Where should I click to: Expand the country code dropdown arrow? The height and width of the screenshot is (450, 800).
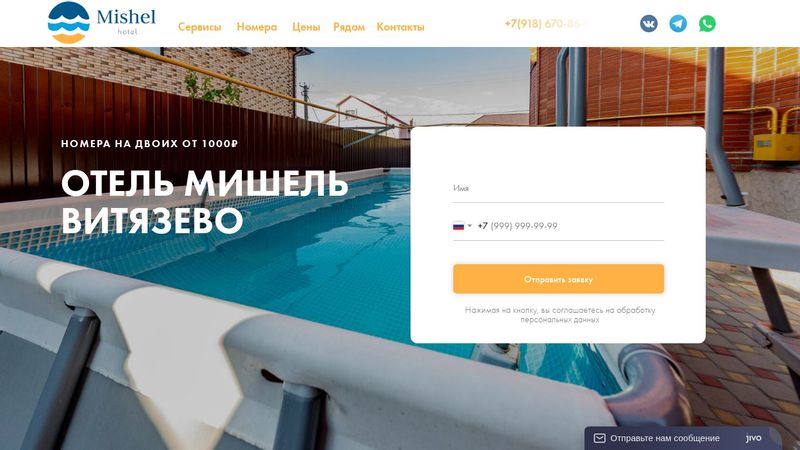(469, 226)
